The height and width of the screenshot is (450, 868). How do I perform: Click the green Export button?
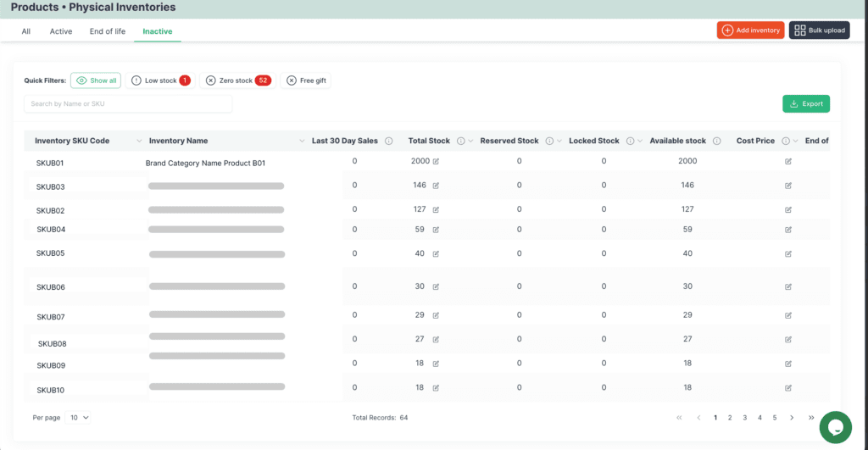(x=806, y=103)
